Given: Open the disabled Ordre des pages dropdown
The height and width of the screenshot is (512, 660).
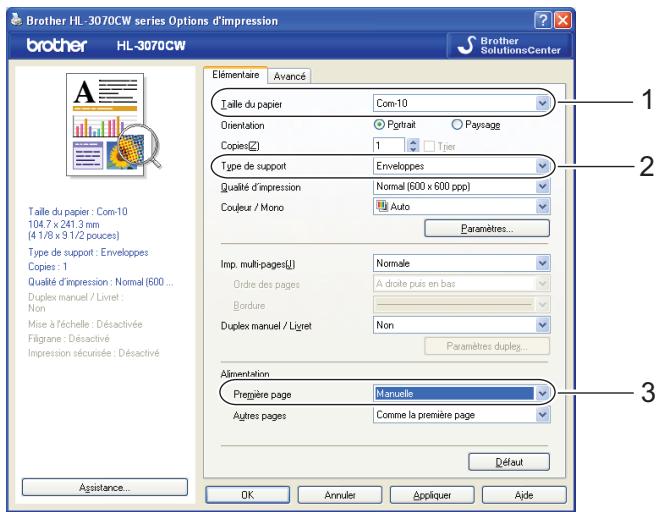Looking at the screenshot, I should point(542,283).
